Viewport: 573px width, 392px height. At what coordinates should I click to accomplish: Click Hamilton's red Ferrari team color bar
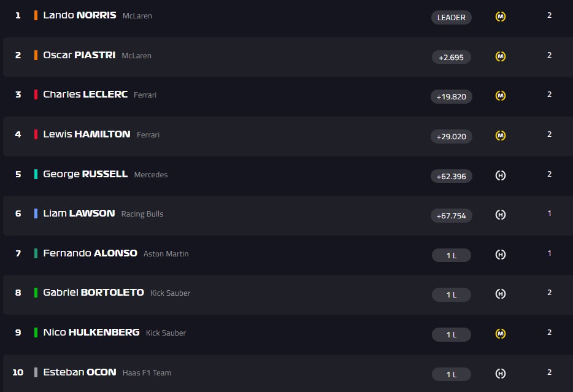(x=36, y=134)
